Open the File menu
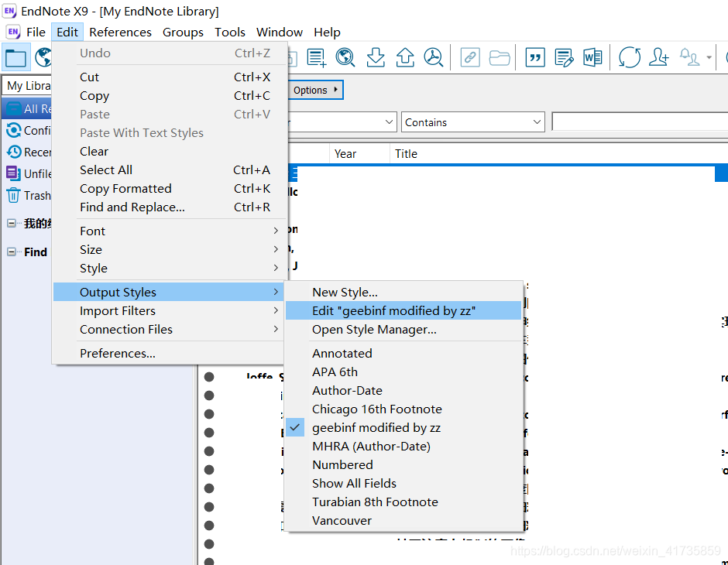 tap(36, 32)
